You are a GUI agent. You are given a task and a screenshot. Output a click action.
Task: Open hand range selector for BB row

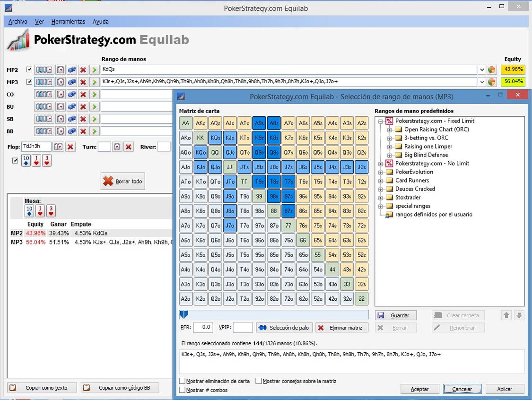coord(44,131)
